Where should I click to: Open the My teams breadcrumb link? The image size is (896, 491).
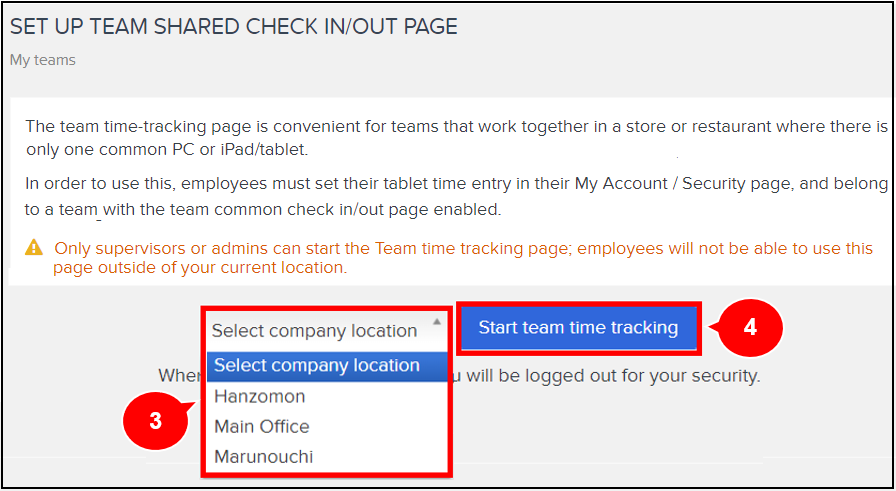pos(43,60)
